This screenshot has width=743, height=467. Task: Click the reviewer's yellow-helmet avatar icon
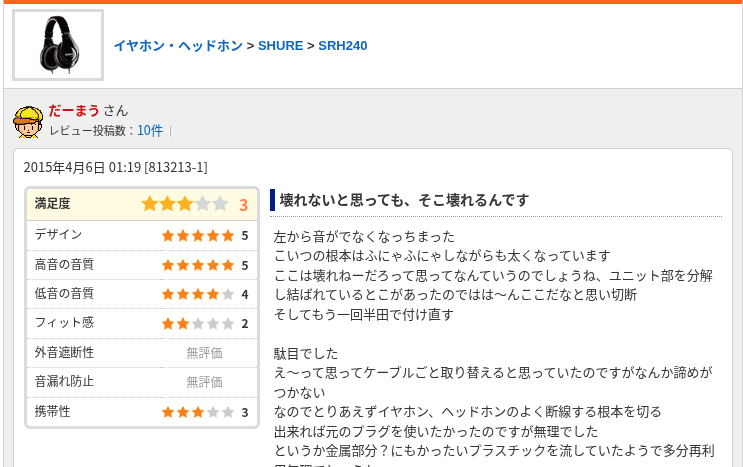[x=28, y=122]
